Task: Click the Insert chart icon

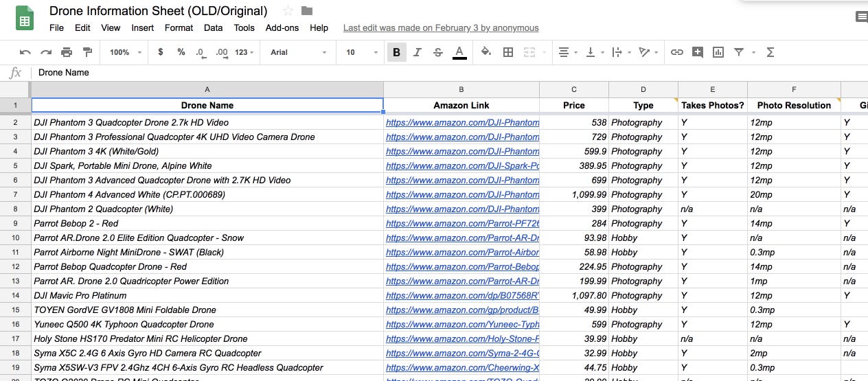Action: click(718, 52)
